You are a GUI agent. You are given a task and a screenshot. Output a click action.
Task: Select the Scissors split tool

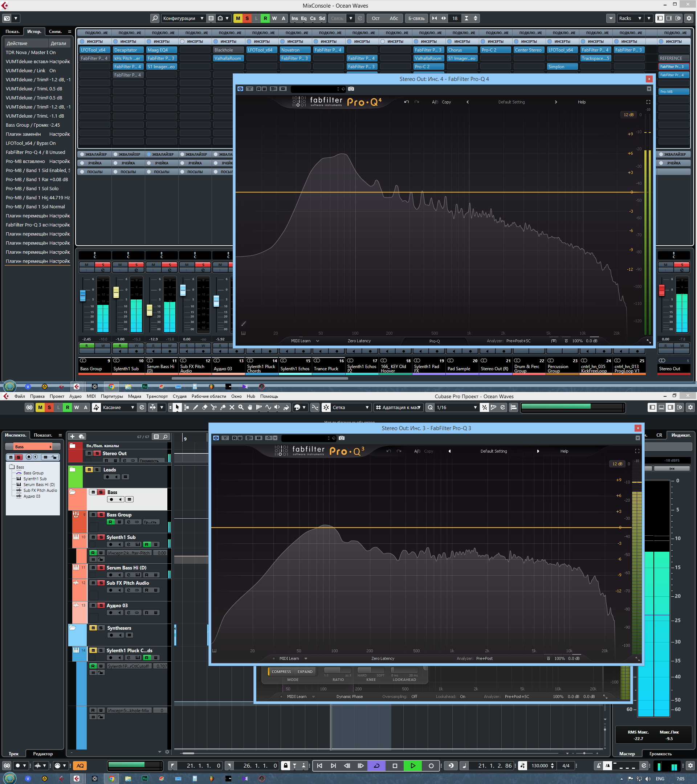point(214,407)
